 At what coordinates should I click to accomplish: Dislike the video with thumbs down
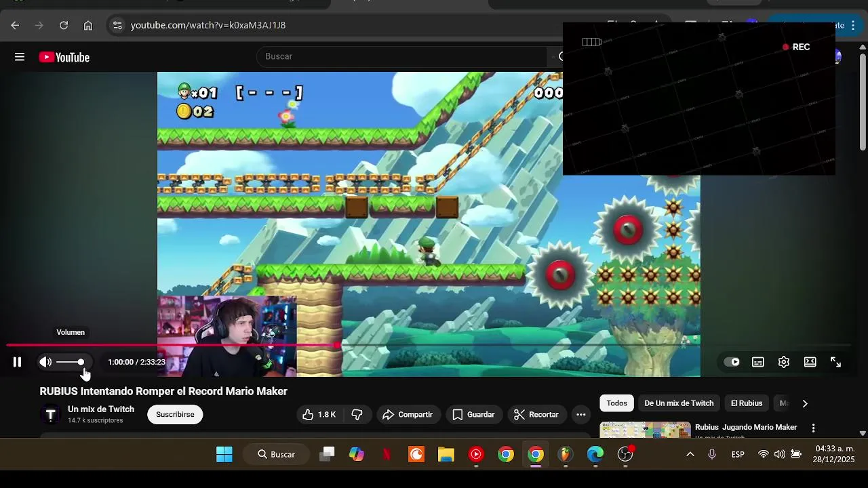click(x=357, y=414)
